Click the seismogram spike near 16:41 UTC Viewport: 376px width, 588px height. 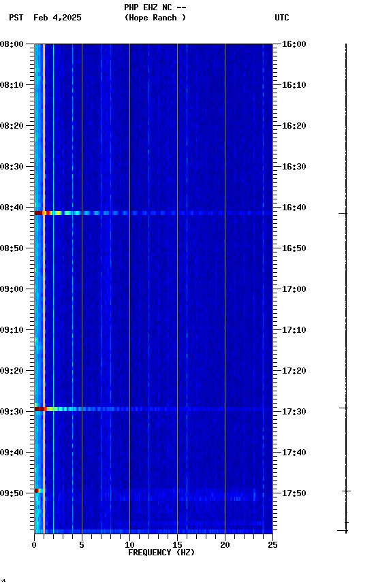(x=343, y=214)
